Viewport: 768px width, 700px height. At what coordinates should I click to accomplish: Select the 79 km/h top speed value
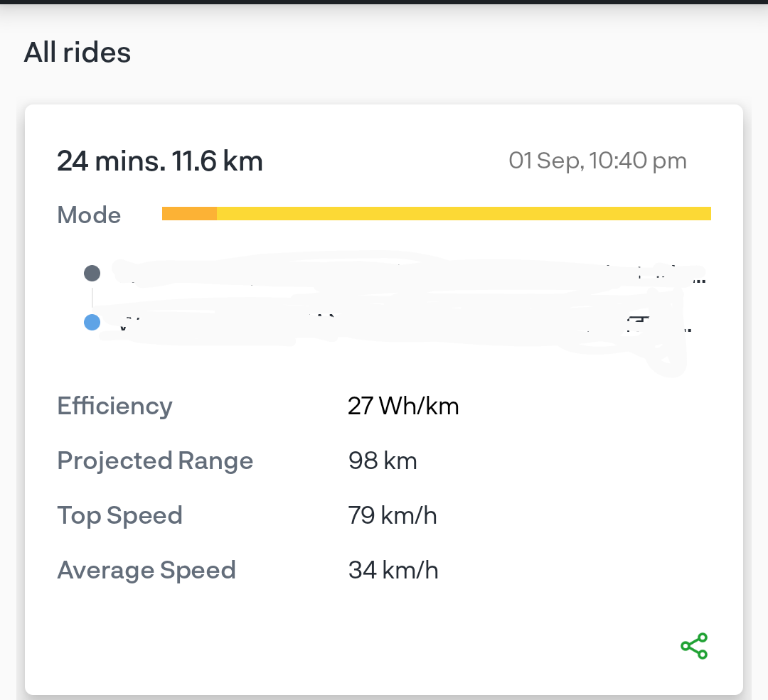click(393, 515)
